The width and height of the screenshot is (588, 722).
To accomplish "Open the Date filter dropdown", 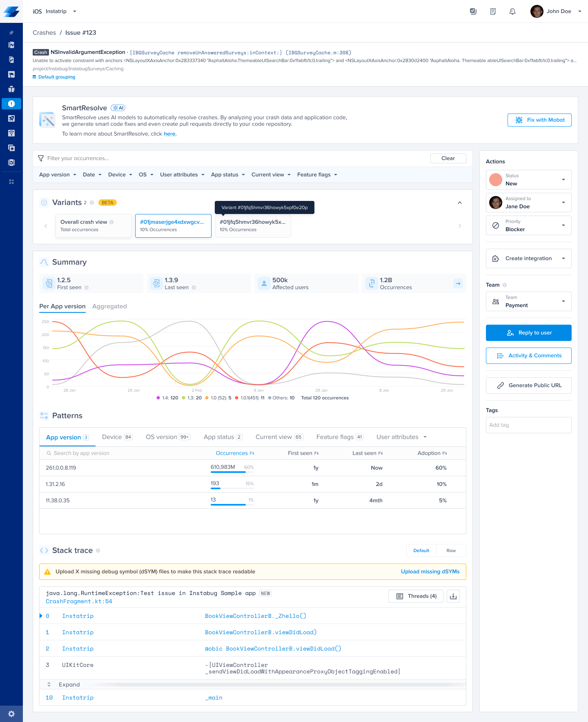I will coord(92,175).
